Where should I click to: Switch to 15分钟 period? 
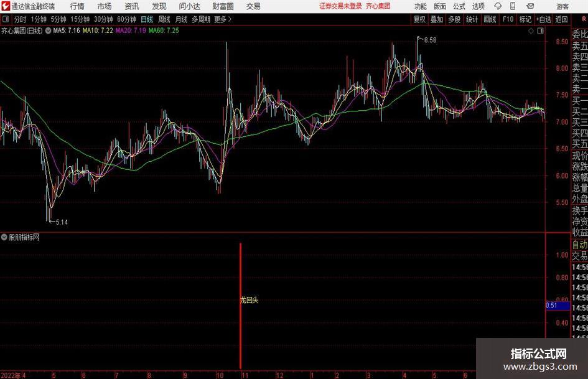click(x=80, y=19)
